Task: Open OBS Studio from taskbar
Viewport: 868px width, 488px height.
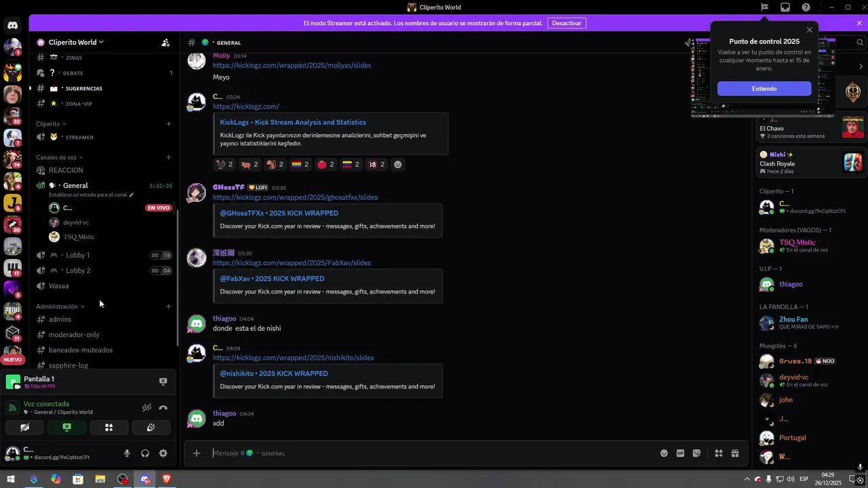Action: click(122, 479)
